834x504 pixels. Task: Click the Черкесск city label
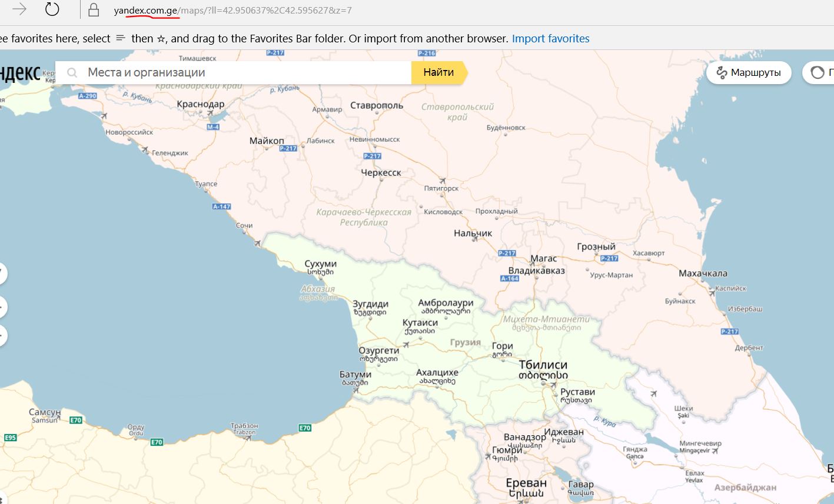pyautogui.click(x=381, y=173)
